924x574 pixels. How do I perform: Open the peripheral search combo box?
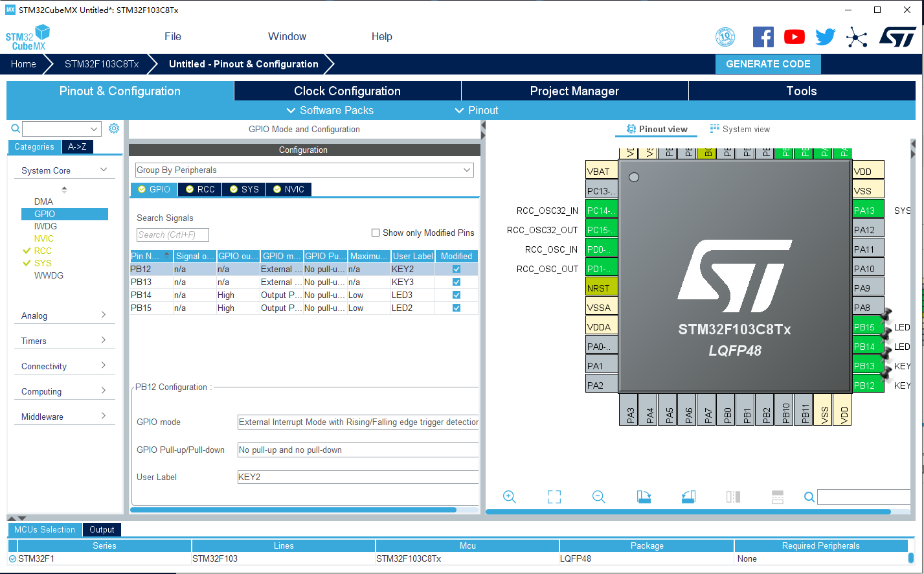(x=62, y=129)
